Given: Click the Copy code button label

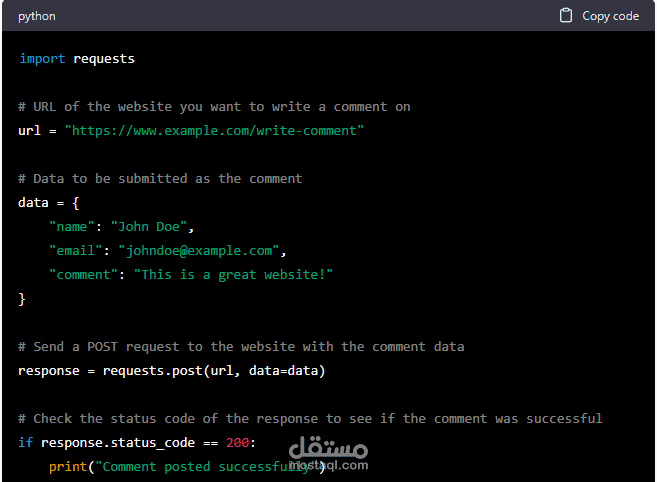Looking at the screenshot, I should coord(610,16).
